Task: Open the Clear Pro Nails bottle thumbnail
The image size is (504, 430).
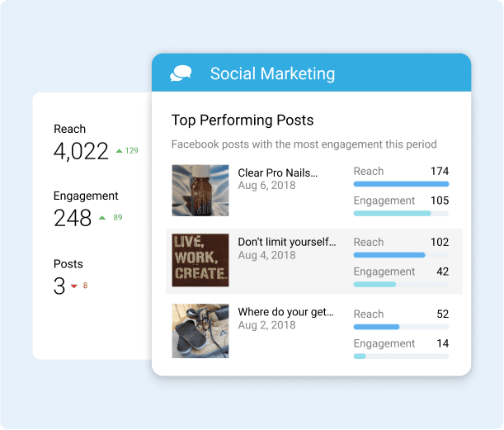Action: 200,191
